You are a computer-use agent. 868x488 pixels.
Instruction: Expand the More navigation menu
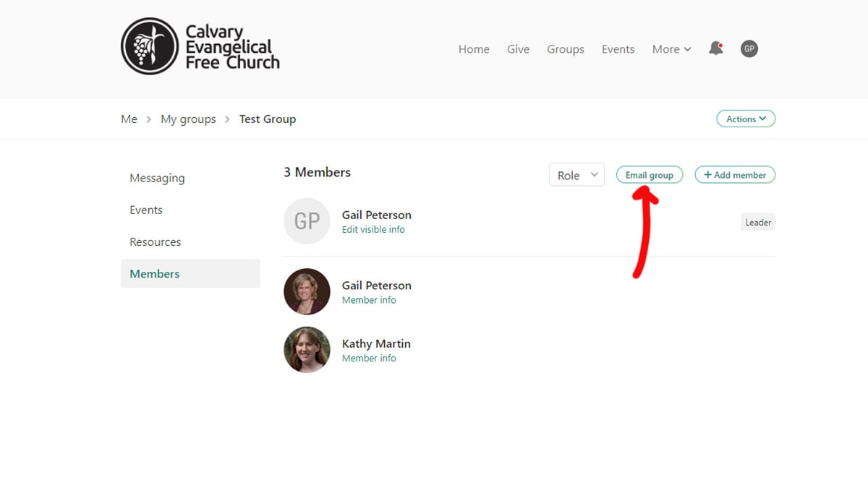pos(671,49)
